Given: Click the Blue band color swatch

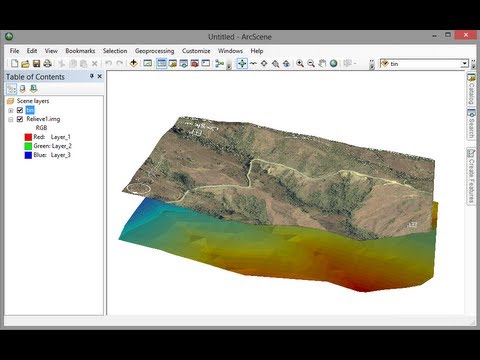Looking at the screenshot, I should click(x=28, y=155).
